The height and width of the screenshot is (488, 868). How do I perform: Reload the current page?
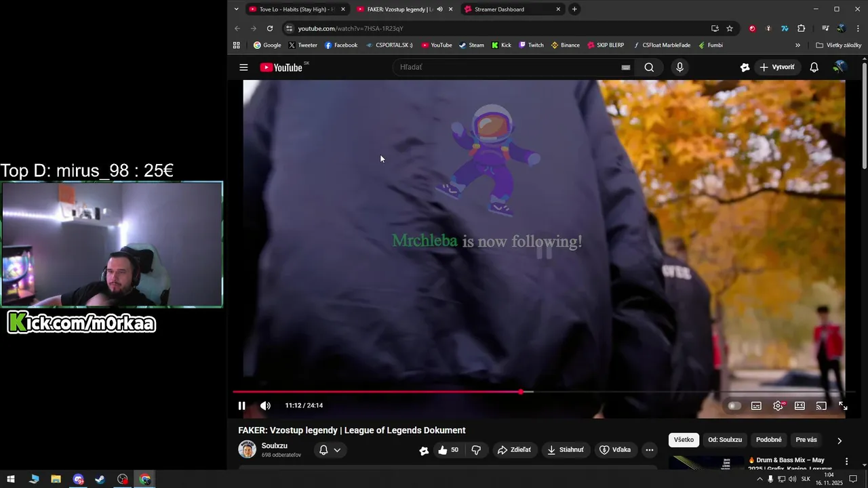(270, 28)
